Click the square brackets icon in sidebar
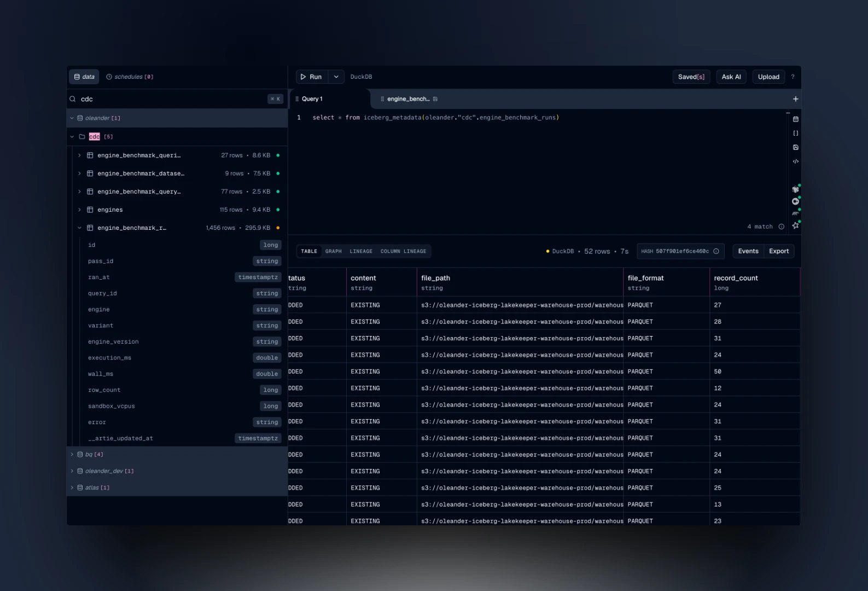This screenshot has height=591, width=868. pyautogui.click(x=795, y=133)
